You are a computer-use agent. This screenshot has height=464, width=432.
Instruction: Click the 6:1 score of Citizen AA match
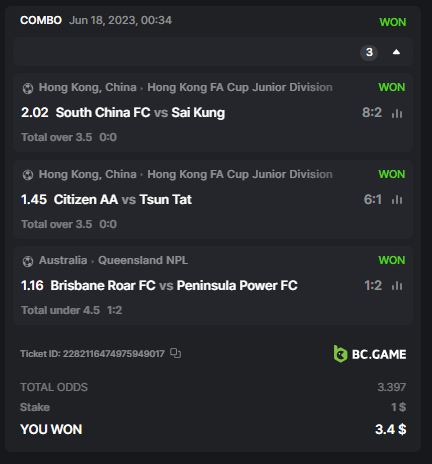click(x=373, y=199)
